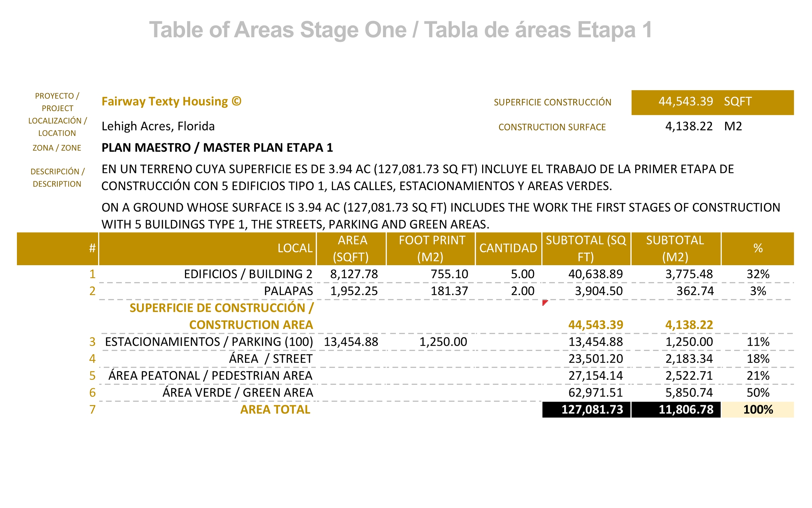Viewport: 812px width, 508px height.
Task: Click the red comment indicator marker
Action: (x=544, y=302)
